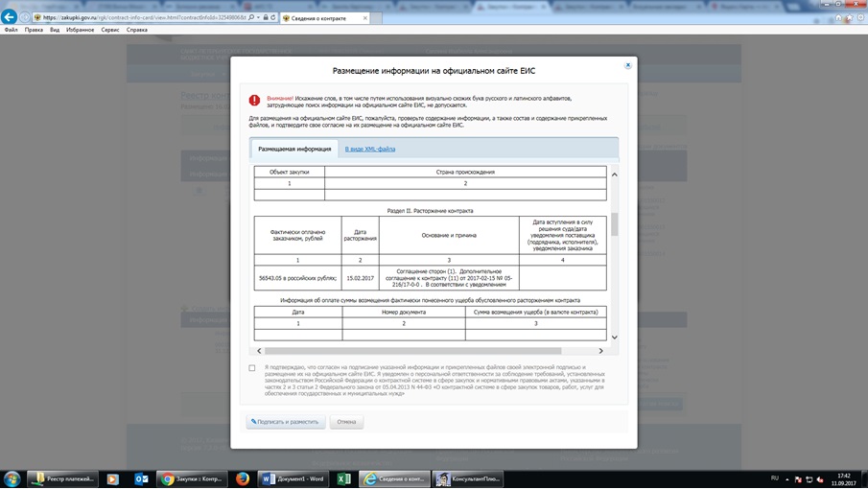This screenshot has width=868, height=489.
Task: Open 'Реестр платежей' folder in taskbar
Action: 63,479
